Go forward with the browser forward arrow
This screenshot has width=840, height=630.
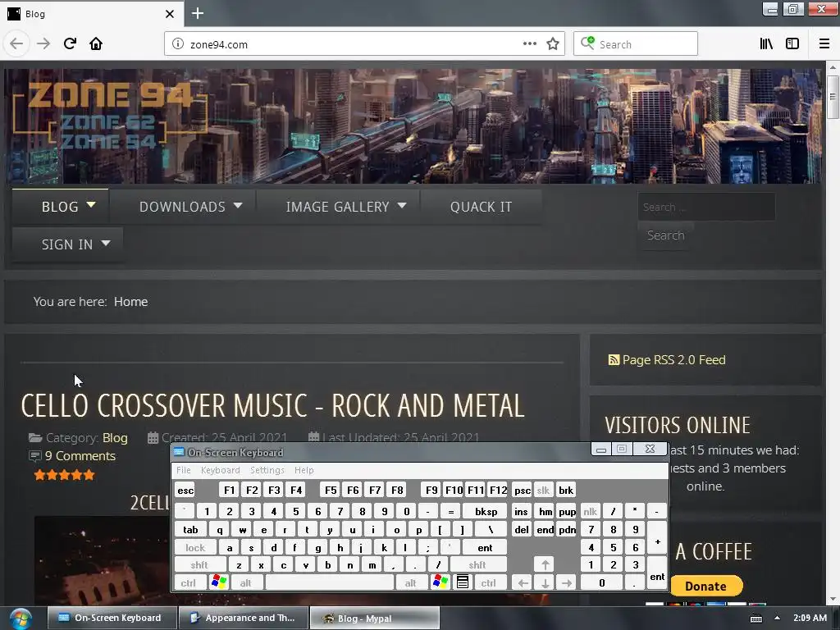pos(43,44)
